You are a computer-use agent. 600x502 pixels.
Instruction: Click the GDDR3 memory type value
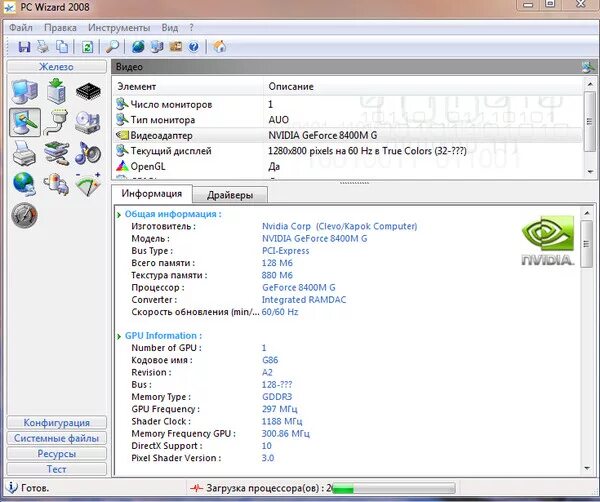click(277, 397)
